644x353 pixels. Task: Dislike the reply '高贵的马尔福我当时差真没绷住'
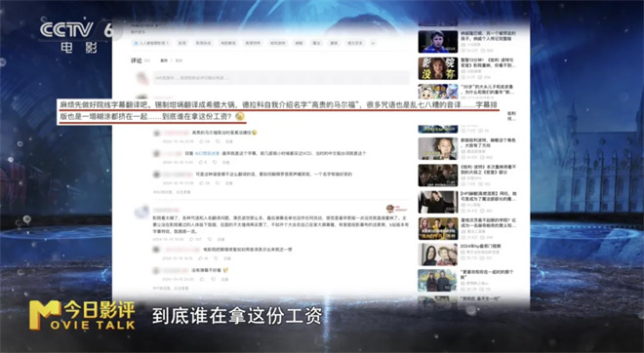point(218,141)
